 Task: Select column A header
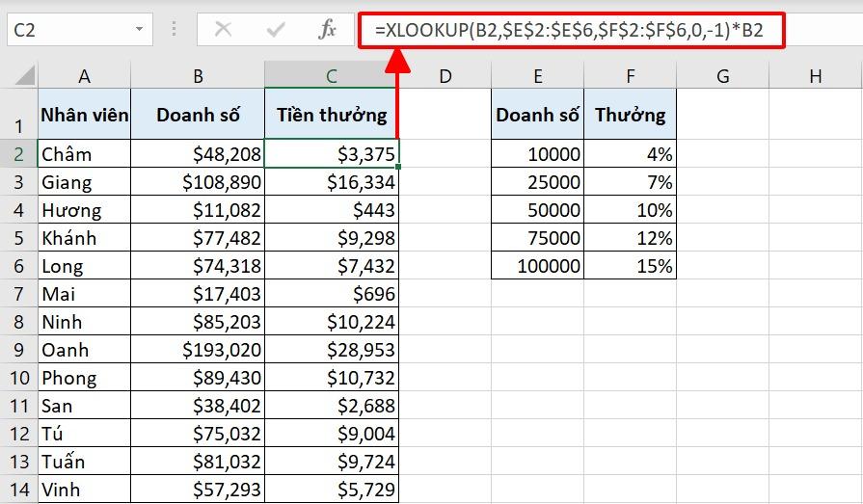(x=84, y=75)
